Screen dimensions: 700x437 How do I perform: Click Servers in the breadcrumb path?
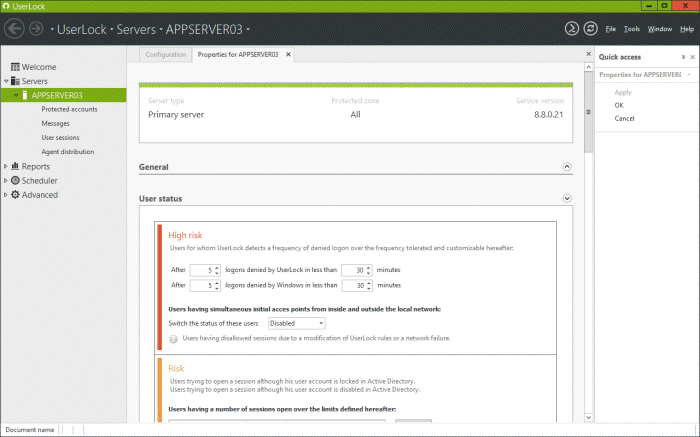(x=136, y=29)
